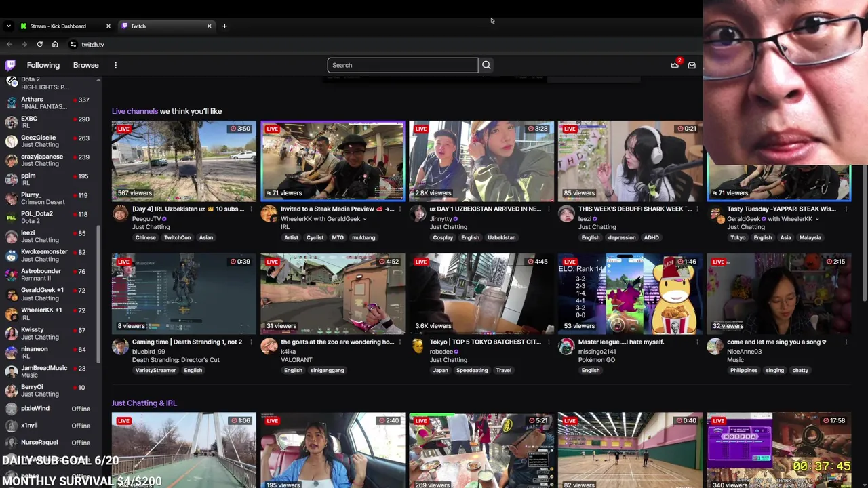Click leezi channel avatar under stream
The image size is (868, 488).
pyautogui.click(x=566, y=214)
